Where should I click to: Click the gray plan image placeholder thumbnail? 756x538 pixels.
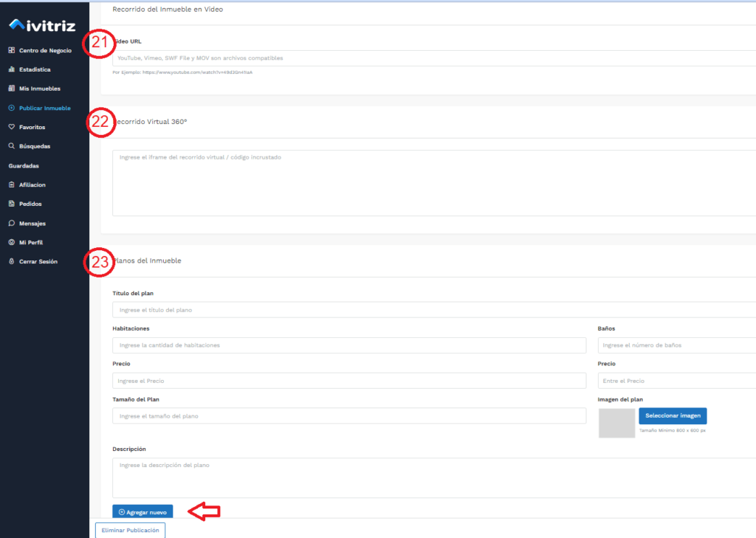(616, 423)
